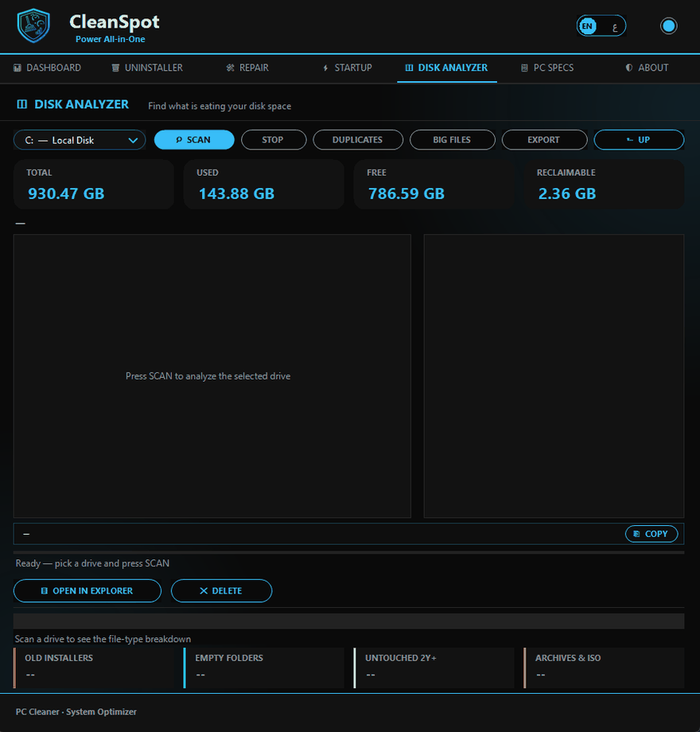Screen dimensions: 700x732
Task: Click 'Scan a drive to see the file-type breakdown'
Action: pos(103,639)
